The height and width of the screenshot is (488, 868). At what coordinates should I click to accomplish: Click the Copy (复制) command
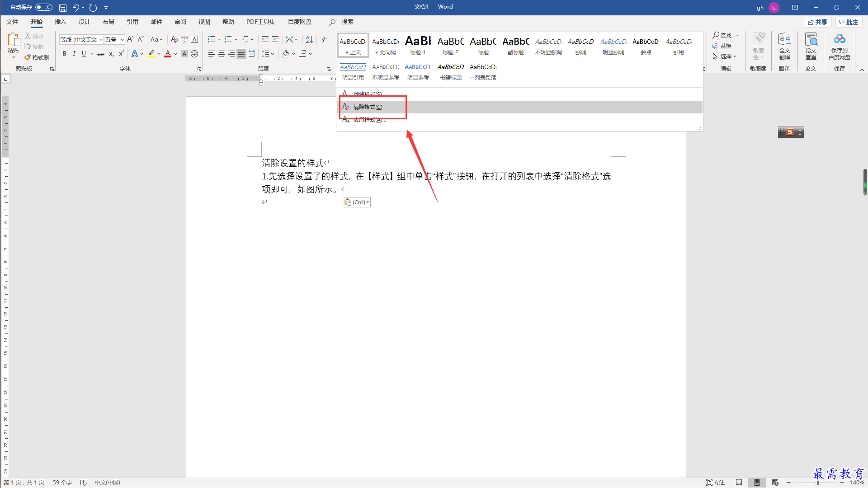tap(34, 47)
